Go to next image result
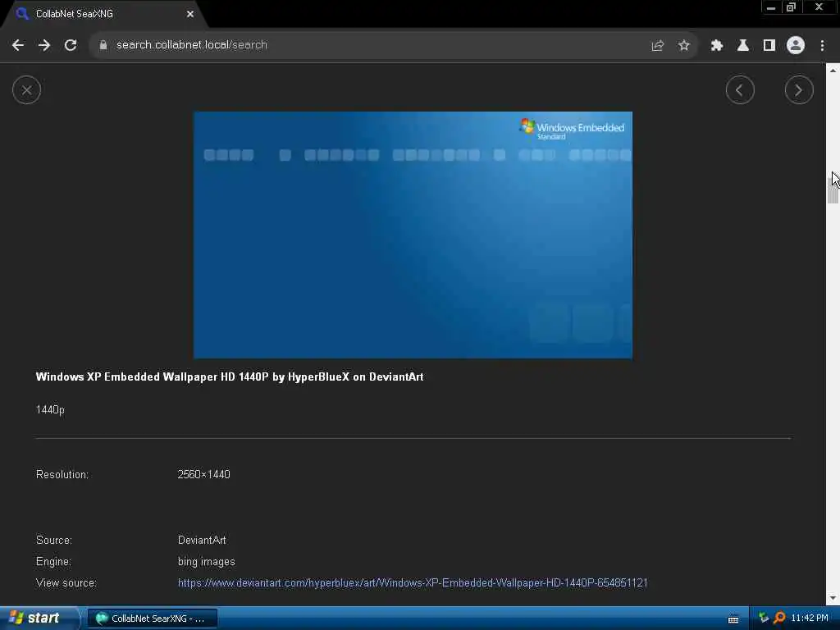This screenshot has height=630, width=840. (x=799, y=90)
